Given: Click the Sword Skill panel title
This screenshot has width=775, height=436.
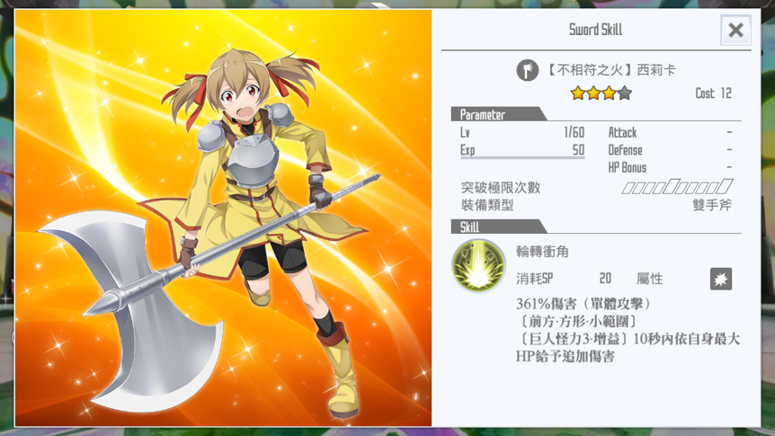Looking at the screenshot, I should 596,30.
